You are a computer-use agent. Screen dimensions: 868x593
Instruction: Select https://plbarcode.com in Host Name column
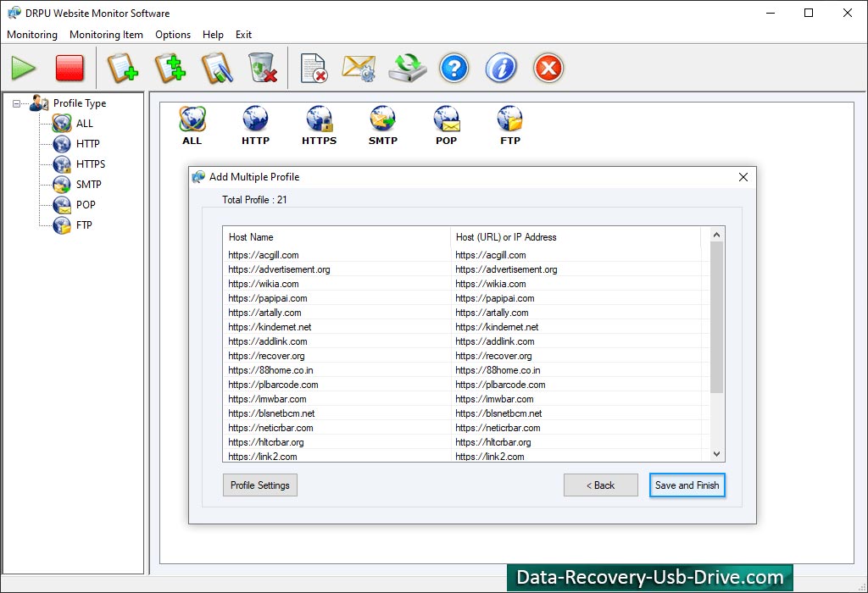(x=273, y=385)
